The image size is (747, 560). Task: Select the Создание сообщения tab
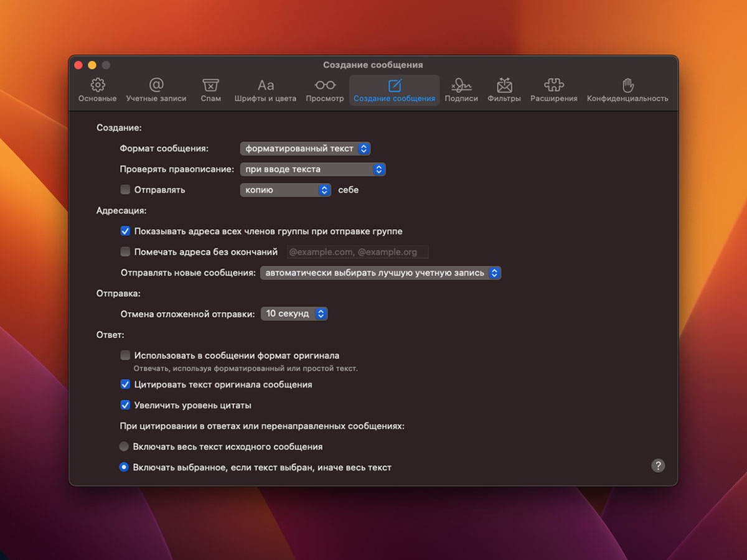click(394, 90)
